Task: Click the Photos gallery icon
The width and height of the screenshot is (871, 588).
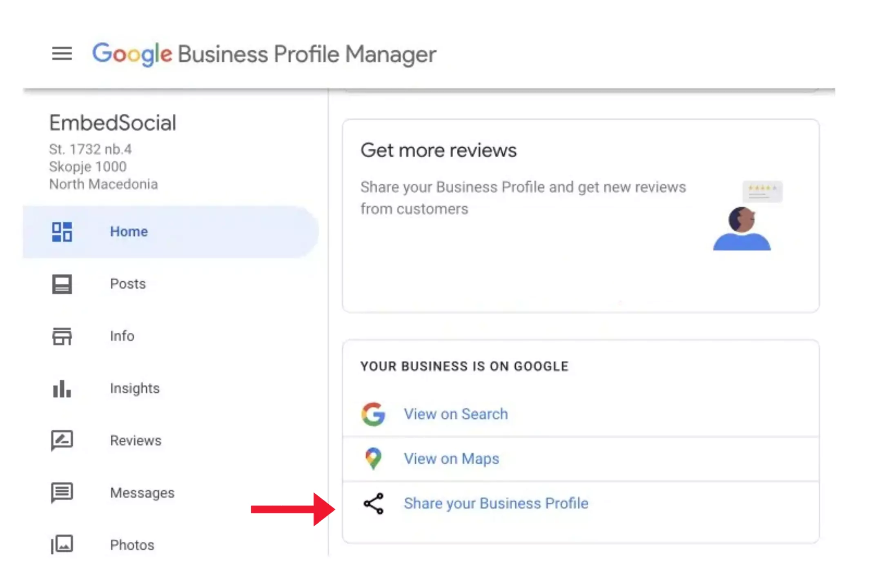Action: pyautogui.click(x=62, y=545)
